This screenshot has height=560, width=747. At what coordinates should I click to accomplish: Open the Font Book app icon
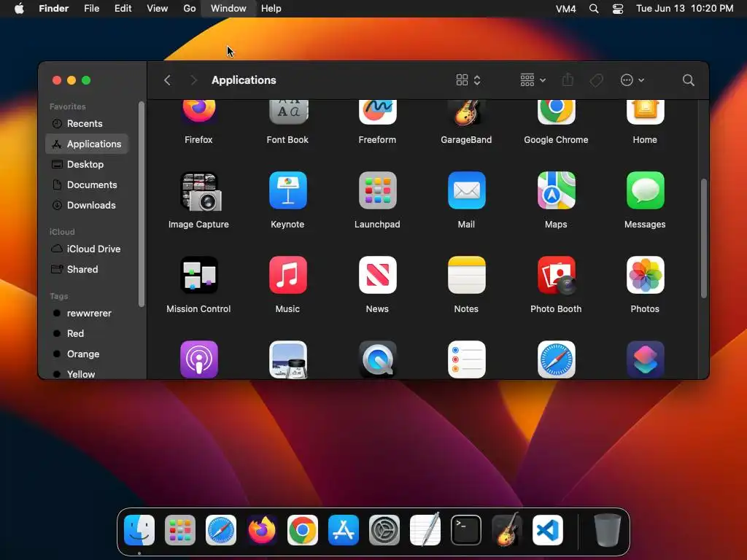pyautogui.click(x=287, y=112)
